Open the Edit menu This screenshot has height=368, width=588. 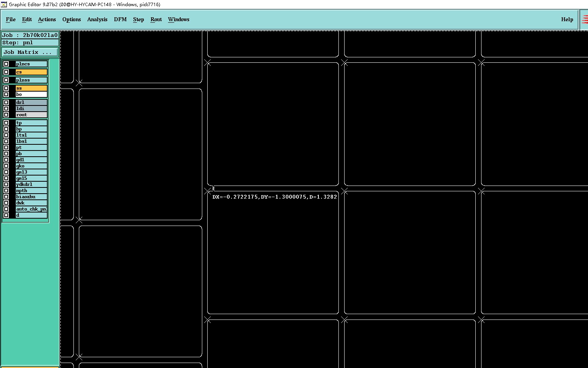[27, 19]
